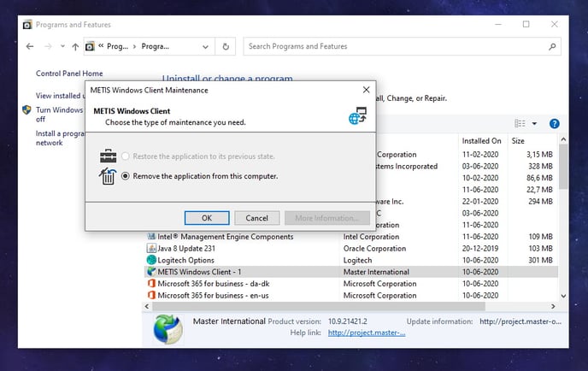Select Microsoft 365 for business en-us
Viewport: 588px width, 371px height.
click(351, 295)
